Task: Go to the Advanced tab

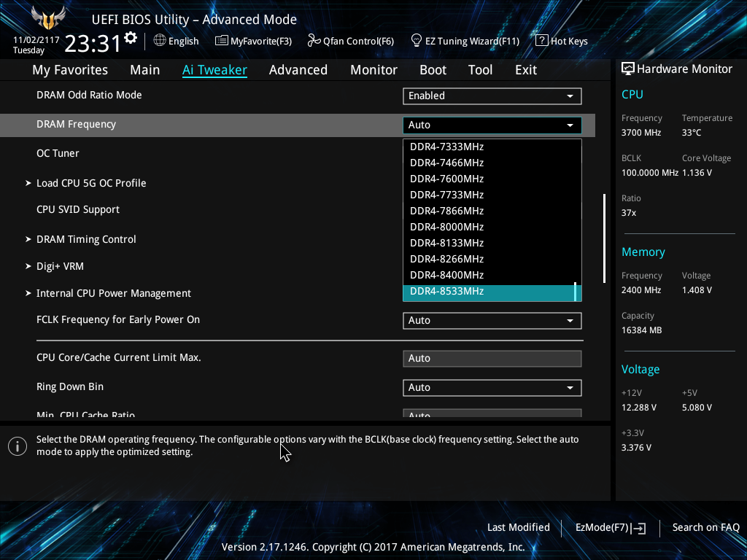Action: click(x=298, y=70)
